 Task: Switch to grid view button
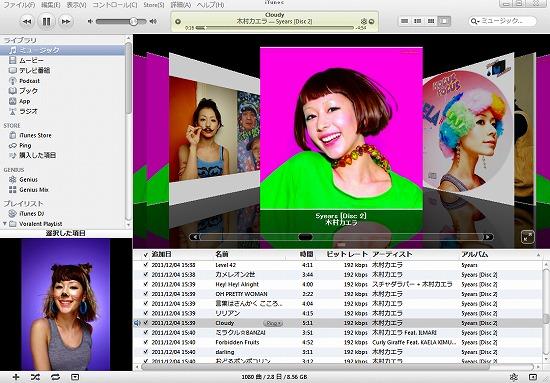(x=431, y=21)
